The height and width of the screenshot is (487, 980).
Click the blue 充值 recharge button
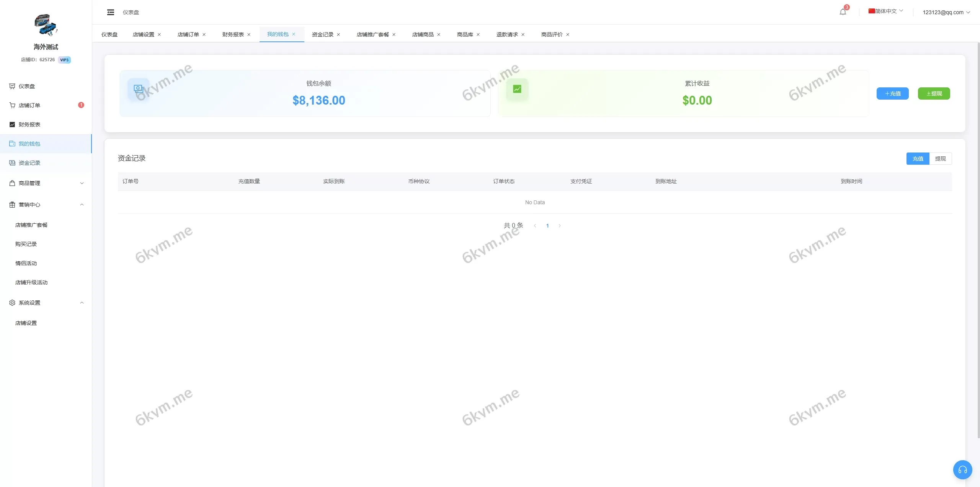pyautogui.click(x=892, y=93)
